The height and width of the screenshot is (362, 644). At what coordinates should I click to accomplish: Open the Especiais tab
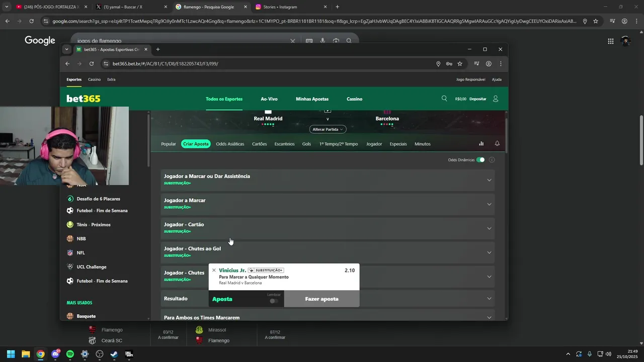coord(398,144)
